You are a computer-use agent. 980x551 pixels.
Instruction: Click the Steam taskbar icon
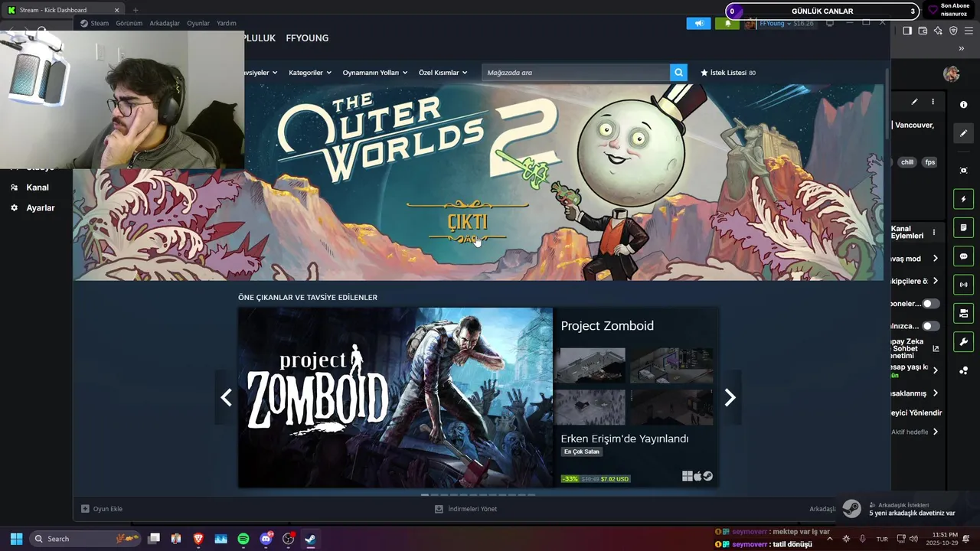pyautogui.click(x=310, y=539)
